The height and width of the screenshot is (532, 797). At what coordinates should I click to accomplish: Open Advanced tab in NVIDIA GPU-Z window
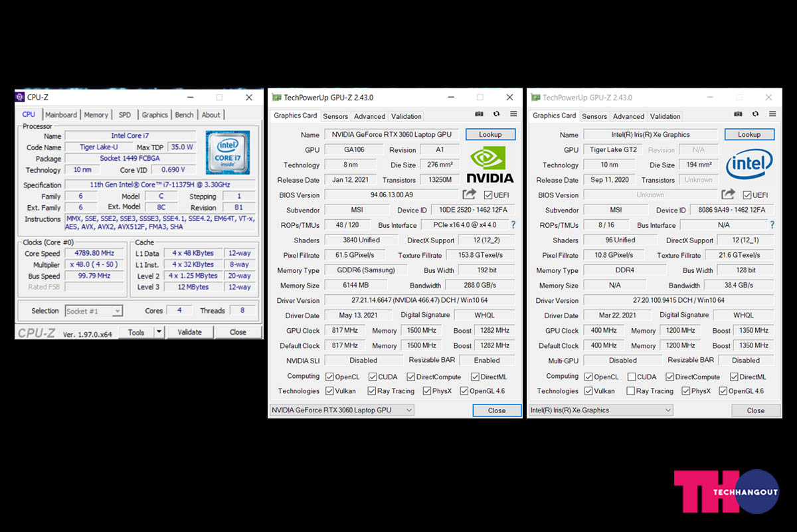coord(369,116)
